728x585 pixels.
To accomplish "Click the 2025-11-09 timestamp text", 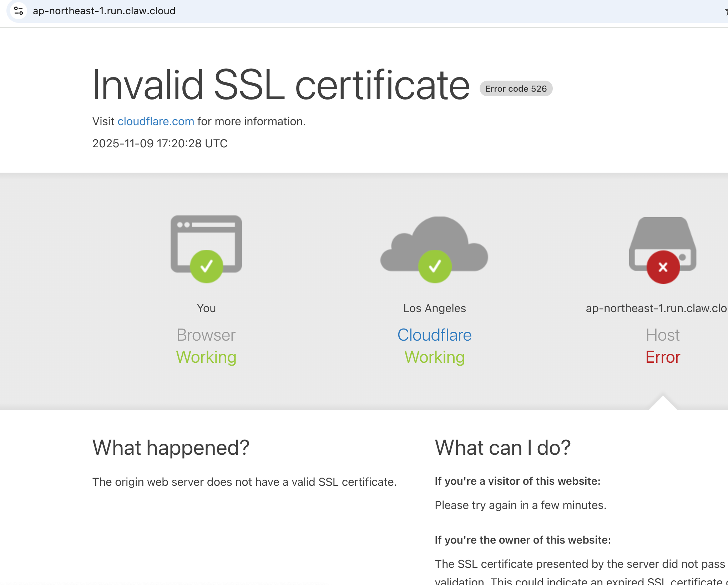I will 160,143.
